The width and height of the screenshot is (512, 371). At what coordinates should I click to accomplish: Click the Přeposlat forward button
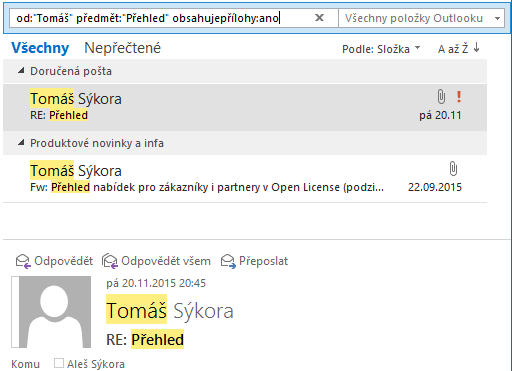pos(254,261)
